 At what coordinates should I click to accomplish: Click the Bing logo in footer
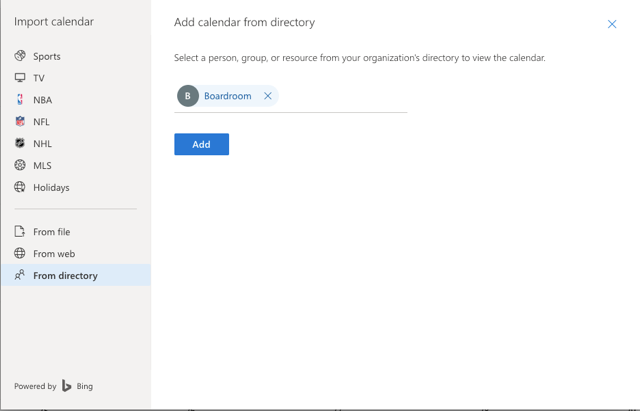click(77, 386)
